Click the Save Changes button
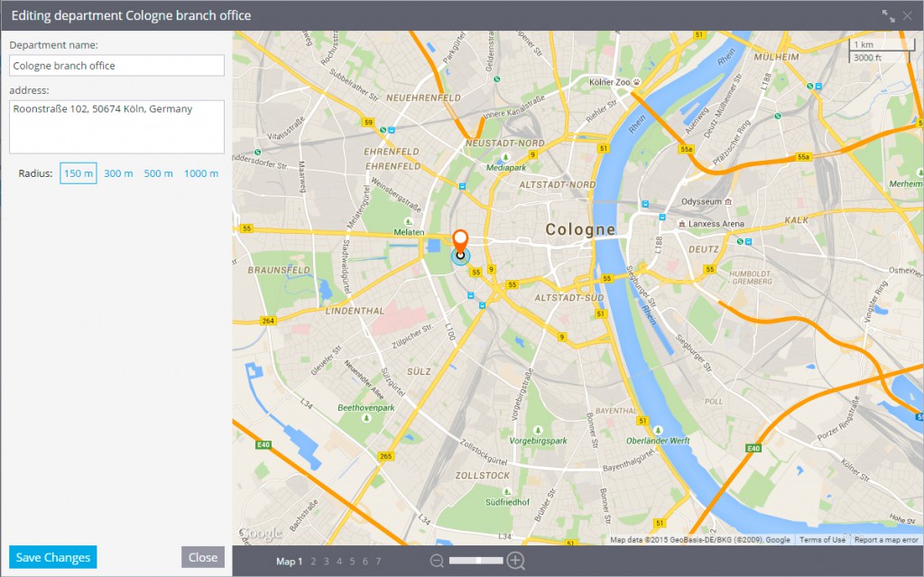 point(53,557)
